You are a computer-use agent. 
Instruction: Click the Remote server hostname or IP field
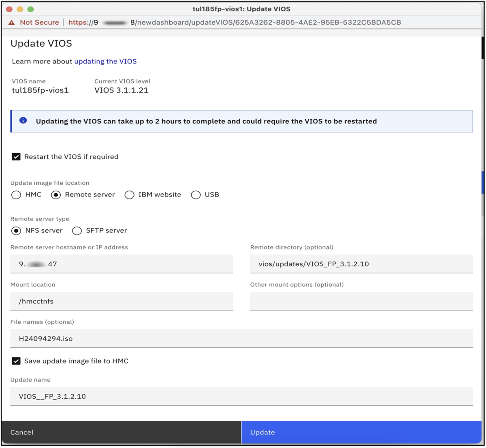[122, 264]
